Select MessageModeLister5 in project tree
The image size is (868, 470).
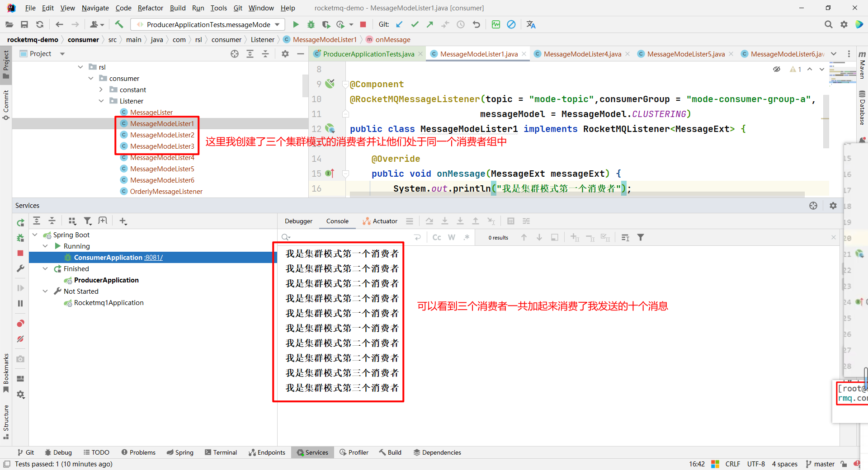tap(162, 169)
